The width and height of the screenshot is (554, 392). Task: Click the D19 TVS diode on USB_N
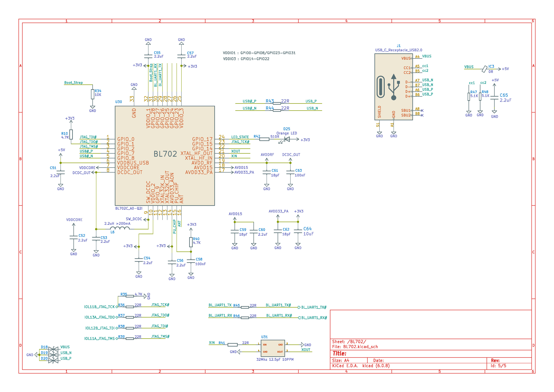53,355
